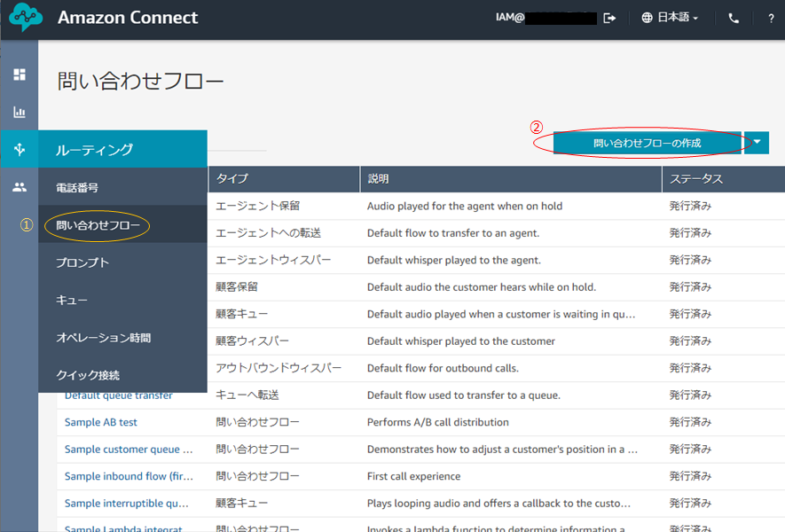Select 電話番号 in routing menu

122,188
